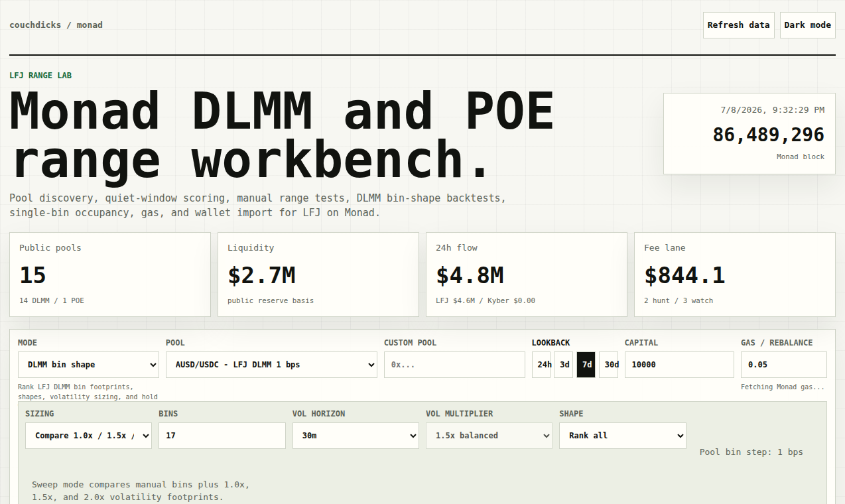The image size is (845, 504).
Task: Click the text '2 hunt / 3 watch'
Action: (679, 300)
